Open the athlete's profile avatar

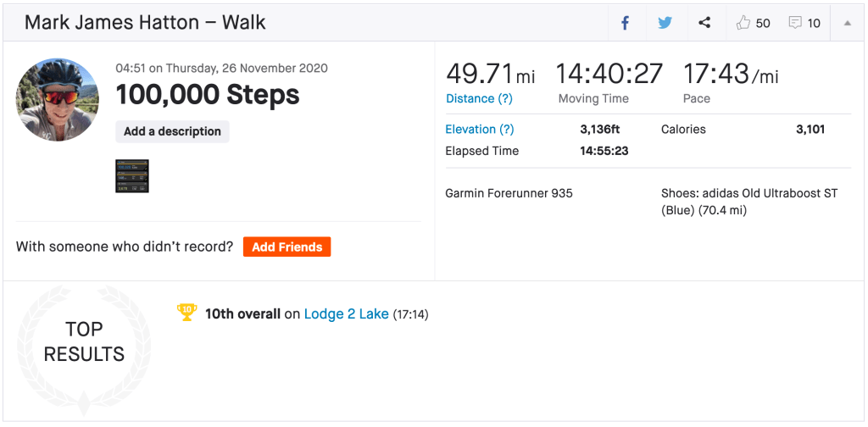click(58, 100)
